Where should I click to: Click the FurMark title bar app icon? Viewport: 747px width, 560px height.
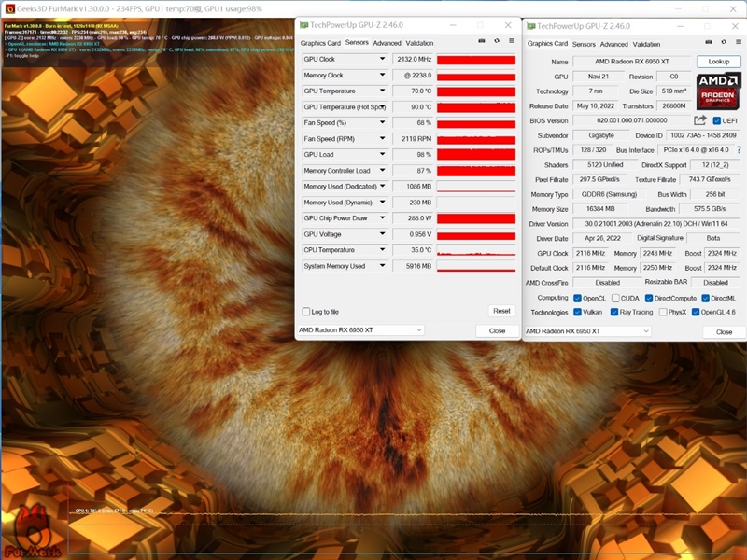[9, 8]
